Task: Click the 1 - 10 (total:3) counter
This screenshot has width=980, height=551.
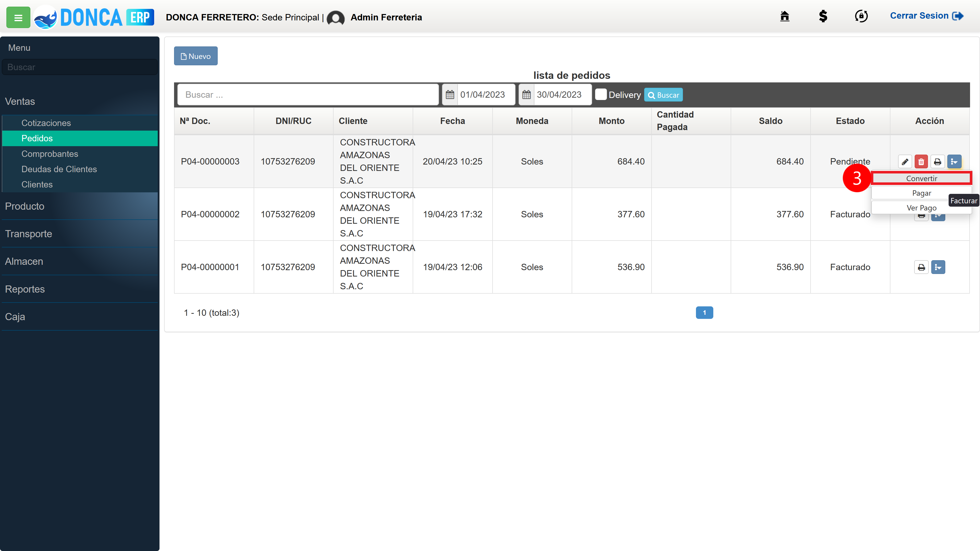Action: click(x=212, y=313)
